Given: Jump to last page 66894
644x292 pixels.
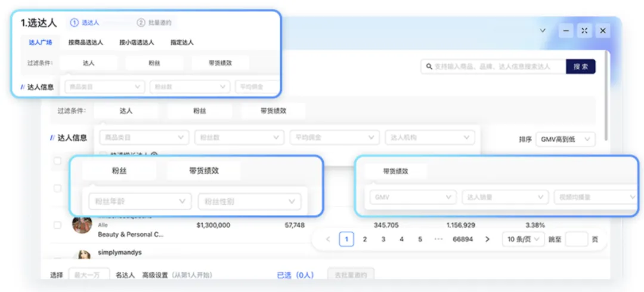Looking at the screenshot, I should [463, 239].
